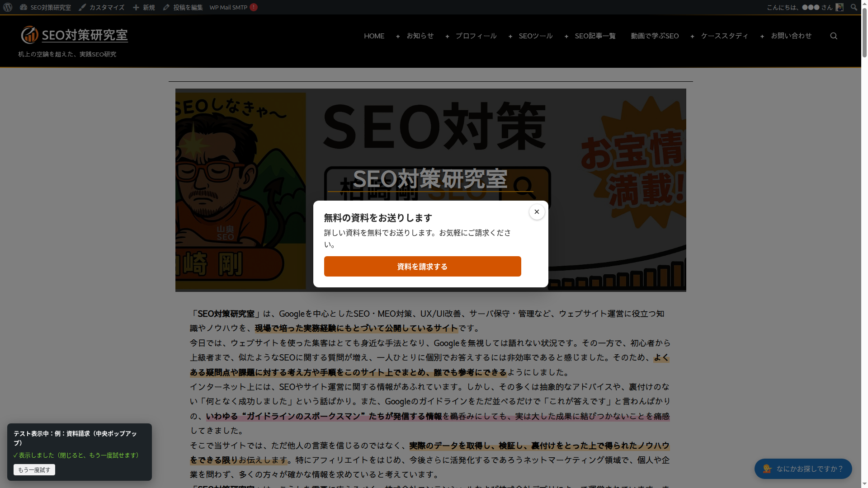
Task: Click the tagline 机上の空論を超えた、実践SEO研究
Action: pos(67,54)
